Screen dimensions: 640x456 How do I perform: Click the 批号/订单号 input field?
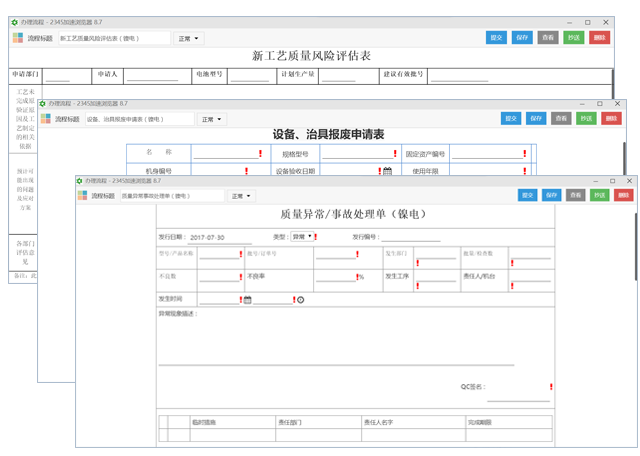[x=336, y=254]
